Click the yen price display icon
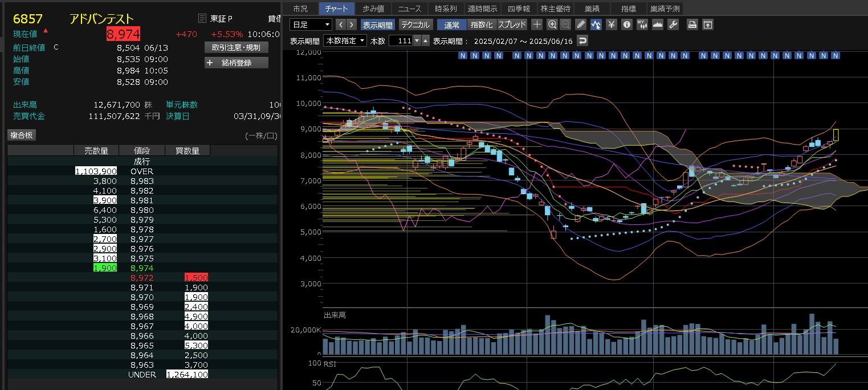The image size is (868, 390). (x=612, y=24)
